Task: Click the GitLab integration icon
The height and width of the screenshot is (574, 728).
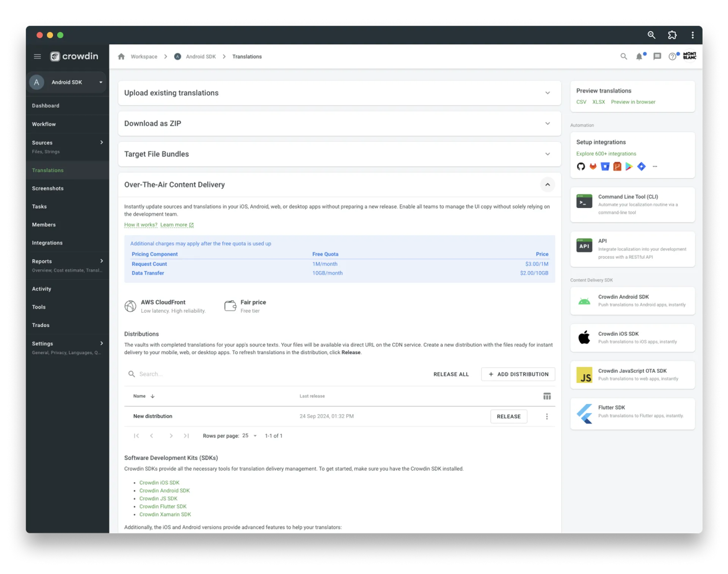Action: pyautogui.click(x=593, y=166)
